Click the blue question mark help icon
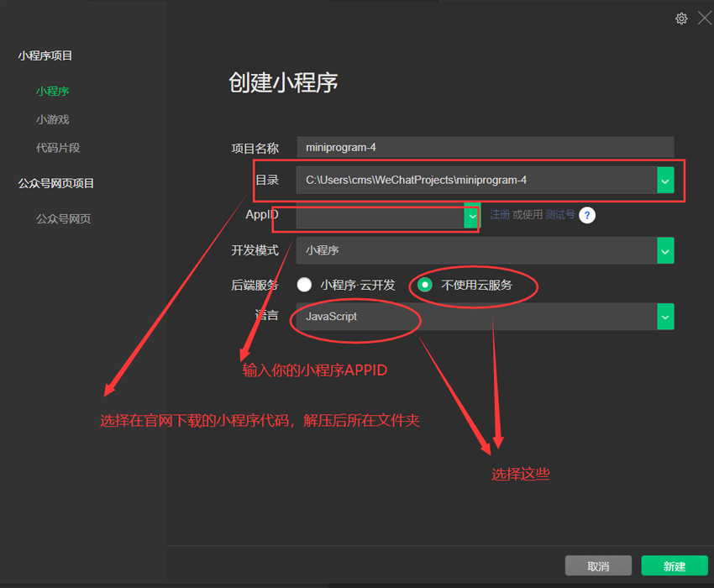The image size is (714, 588). pos(587,215)
